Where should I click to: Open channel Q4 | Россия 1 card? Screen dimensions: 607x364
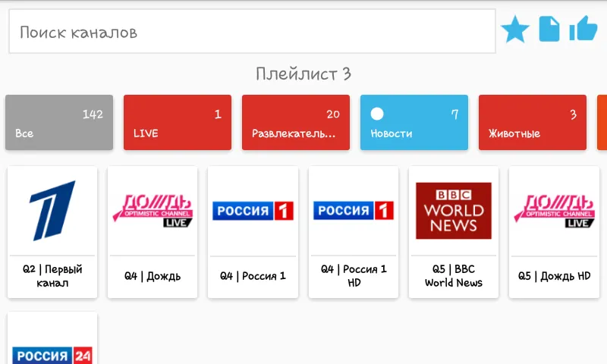253,232
